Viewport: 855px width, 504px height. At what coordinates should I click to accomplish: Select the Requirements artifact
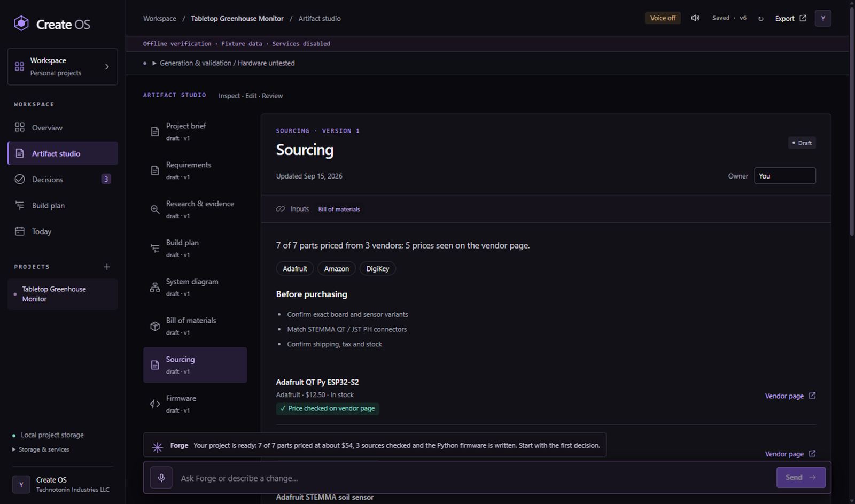click(195, 170)
